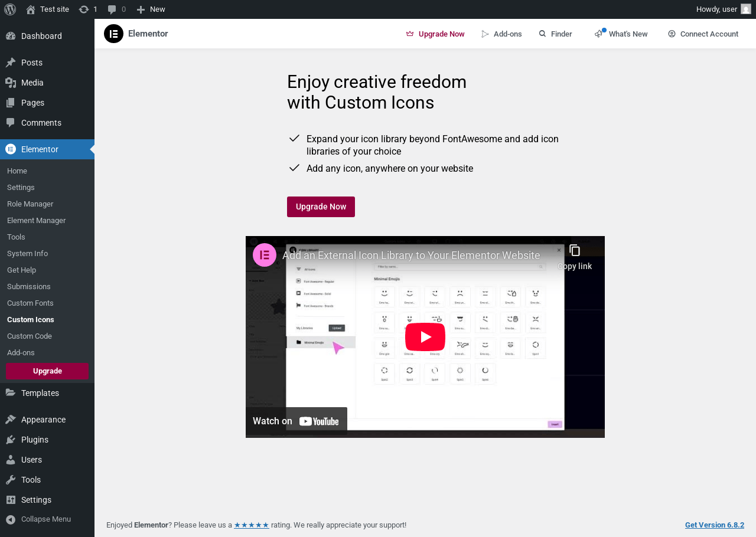The image size is (756, 537).
Task: Open Home under Elementor submenu
Action: click(x=17, y=171)
